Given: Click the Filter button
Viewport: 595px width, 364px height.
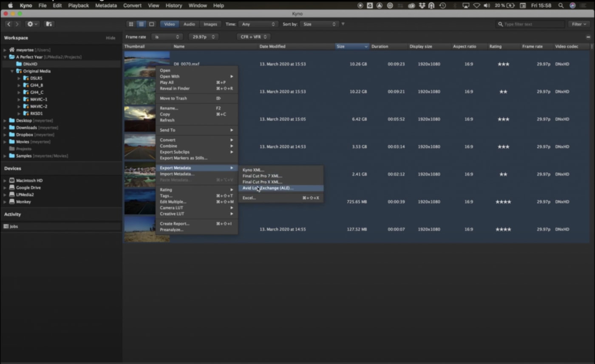Looking at the screenshot, I should [x=578, y=24].
